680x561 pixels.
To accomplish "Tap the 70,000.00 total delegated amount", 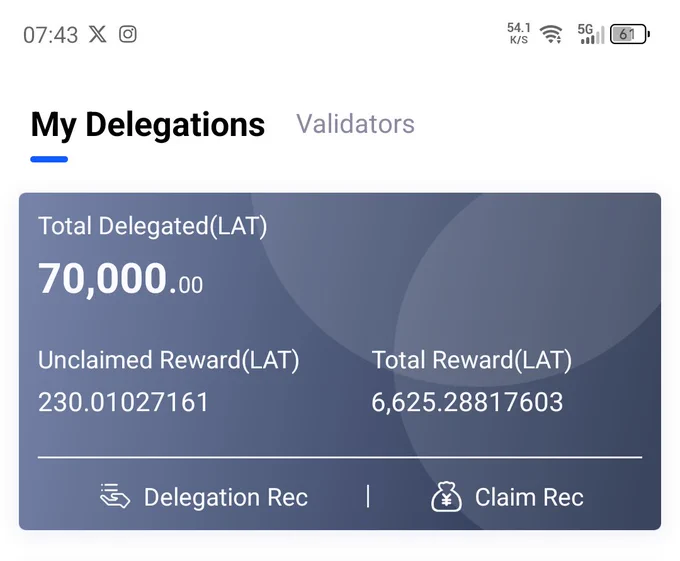I will pyautogui.click(x=120, y=279).
